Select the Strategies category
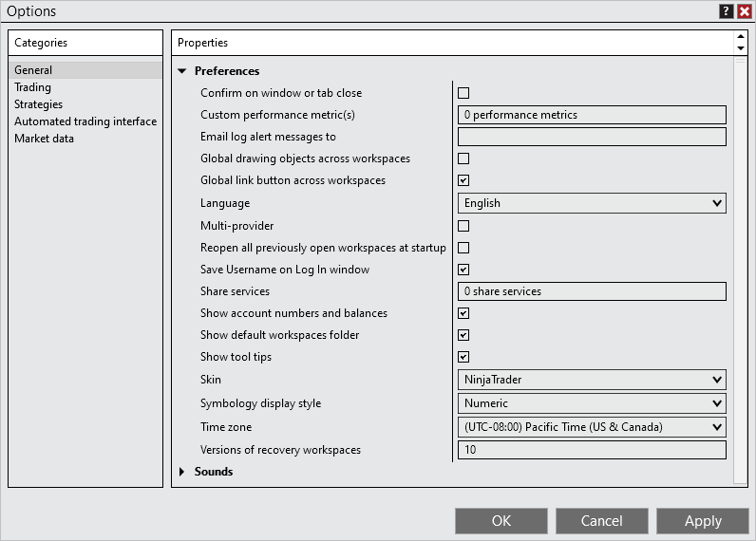756x541 pixels. pos(85,104)
